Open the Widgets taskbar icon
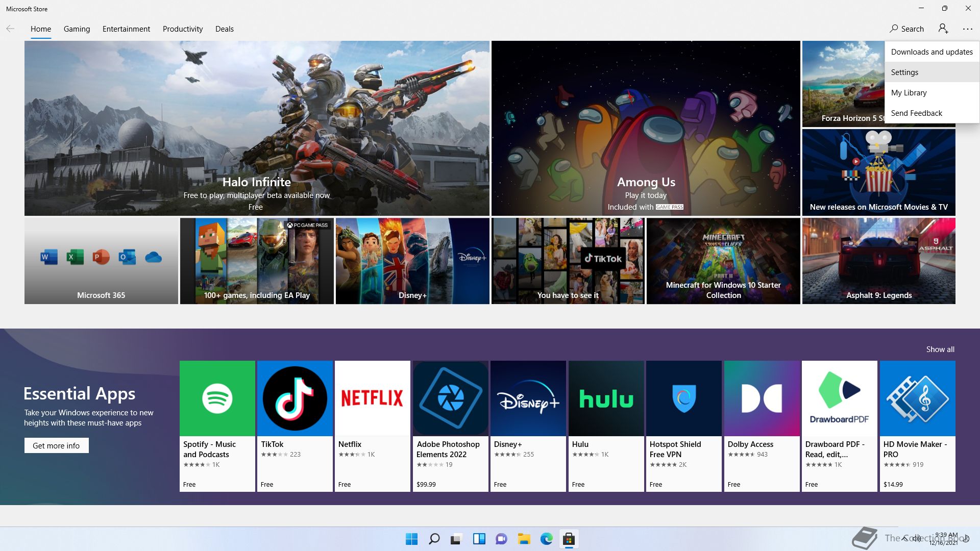Viewport: 980px width, 551px height. click(x=479, y=539)
